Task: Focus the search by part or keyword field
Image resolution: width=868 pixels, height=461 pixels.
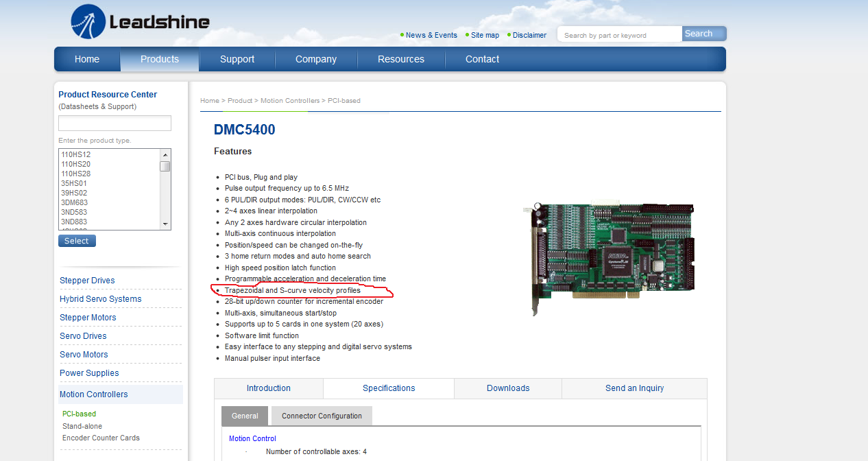Action: click(620, 35)
